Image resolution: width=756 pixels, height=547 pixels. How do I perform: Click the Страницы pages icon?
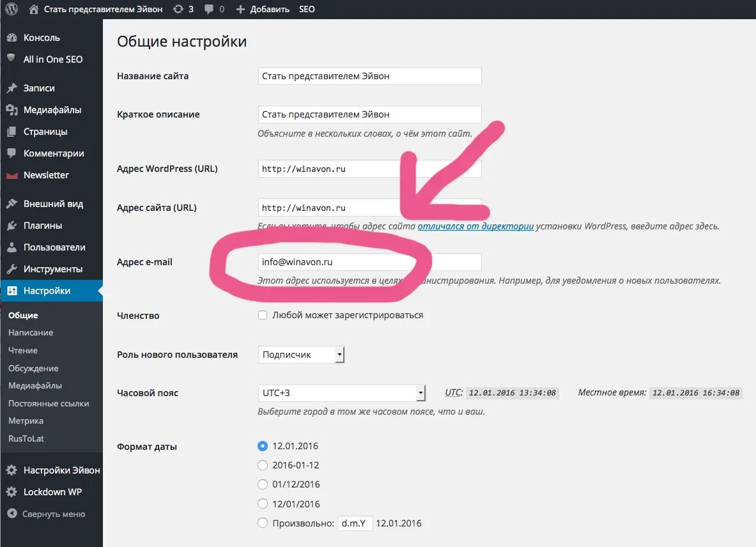[12, 132]
